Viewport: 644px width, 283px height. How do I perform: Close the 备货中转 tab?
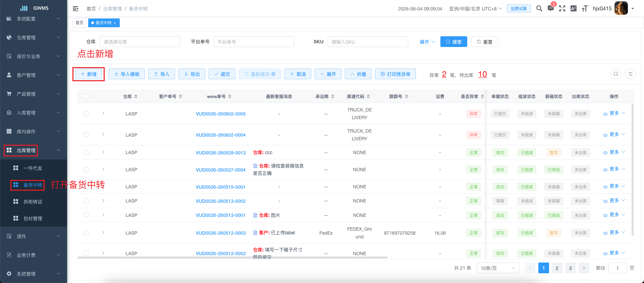pyautogui.click(x=115, y=23)
